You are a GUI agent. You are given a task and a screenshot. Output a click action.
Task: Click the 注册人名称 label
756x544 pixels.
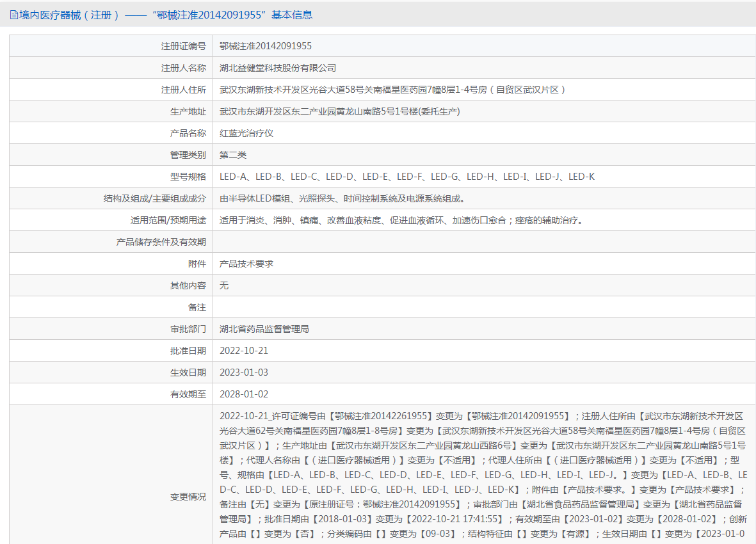[x=183, y=68]
